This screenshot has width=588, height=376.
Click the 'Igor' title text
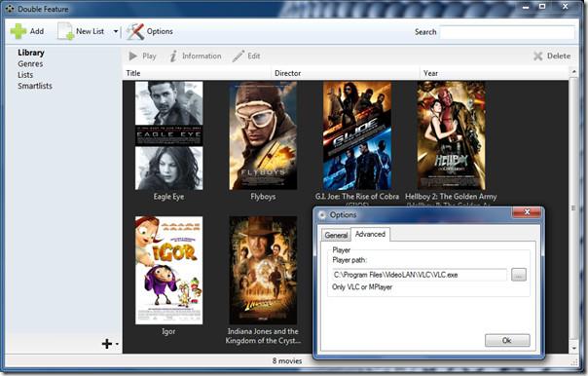(x=168, y=331)
